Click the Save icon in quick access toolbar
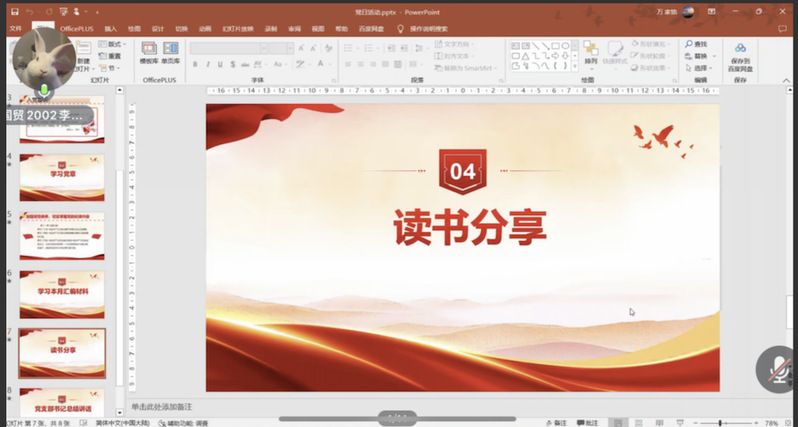The height and width of the screenshot is (427, 798). click(x=15, y=12)
